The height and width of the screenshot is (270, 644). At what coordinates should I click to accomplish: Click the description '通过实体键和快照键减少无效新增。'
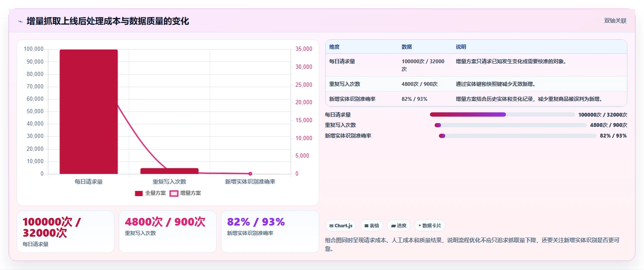click(x=496, y=84)
